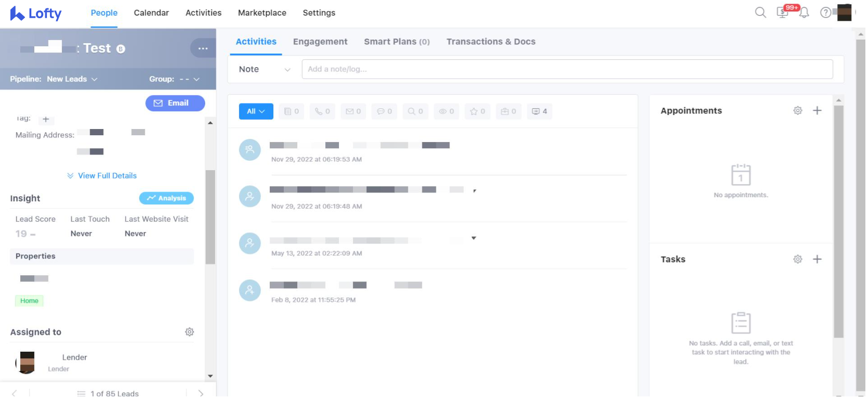This screenshot has height=399, width=868.
Task: Open the Note type dropdown
Action: (264, 69)
